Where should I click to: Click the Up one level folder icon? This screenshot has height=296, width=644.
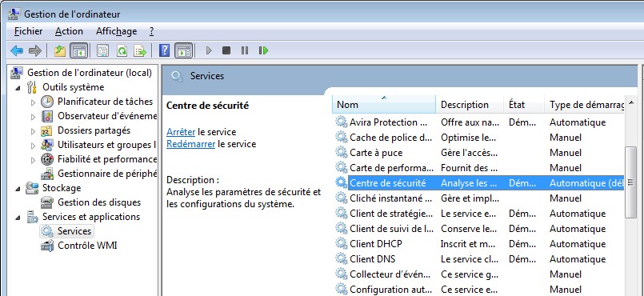(x=60, y=51)
